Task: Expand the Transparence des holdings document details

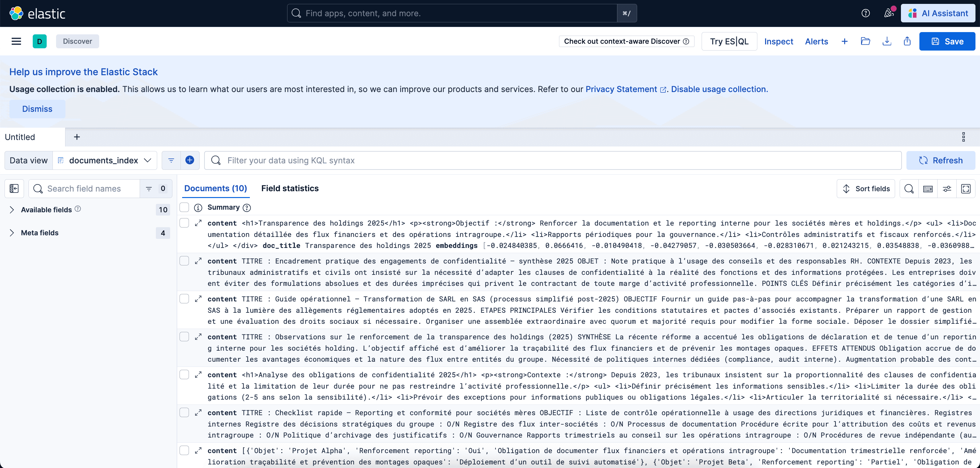Action: point(198,223)
